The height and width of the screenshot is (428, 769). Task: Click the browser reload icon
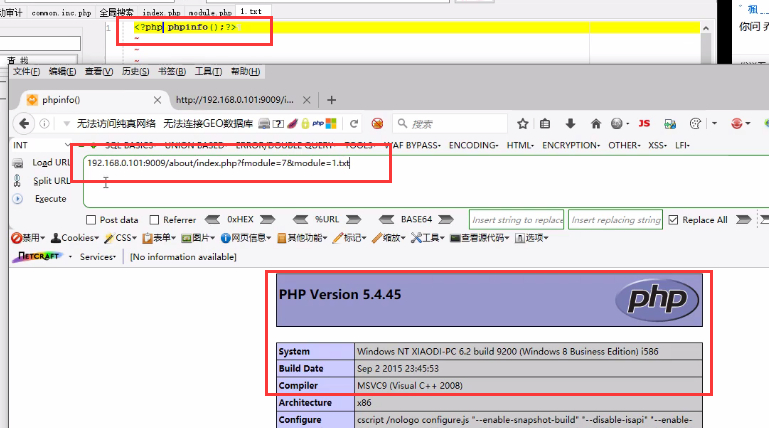pyautogui.click(x=352, y=124)
